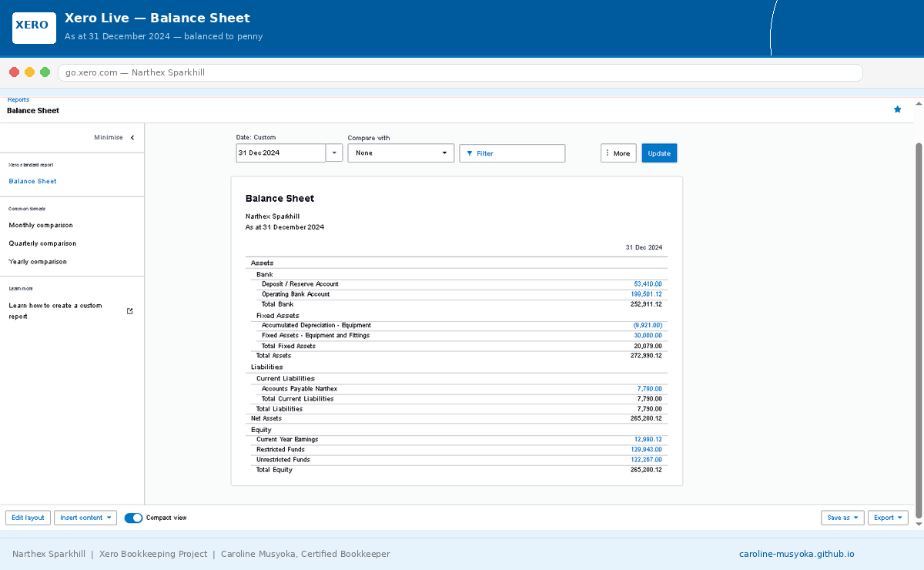
Task: Click the yellow window control dot
Action: tap(29, 72)
